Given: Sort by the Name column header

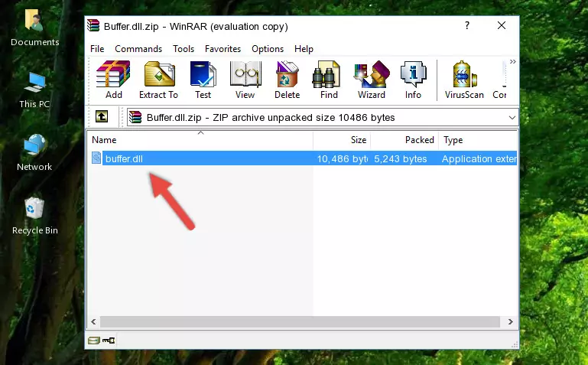Looking at the screenshot, I should [200, 140].
